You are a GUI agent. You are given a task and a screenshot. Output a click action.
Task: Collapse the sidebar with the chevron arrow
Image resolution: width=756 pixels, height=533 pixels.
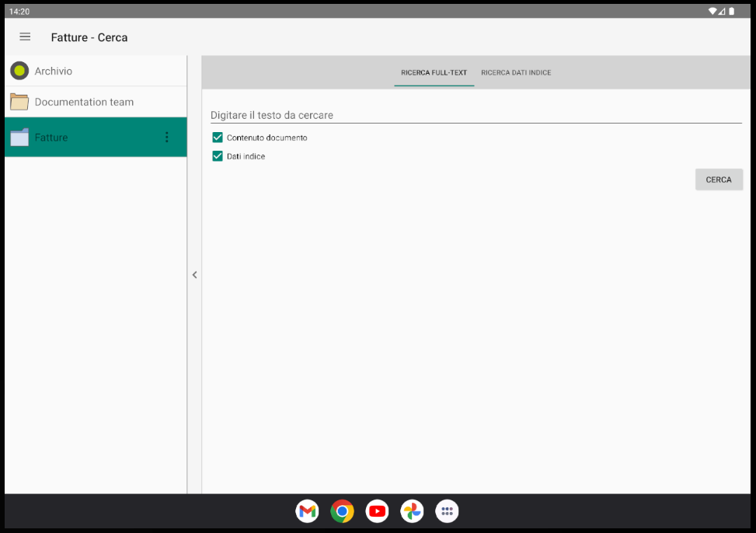(194, 275)
